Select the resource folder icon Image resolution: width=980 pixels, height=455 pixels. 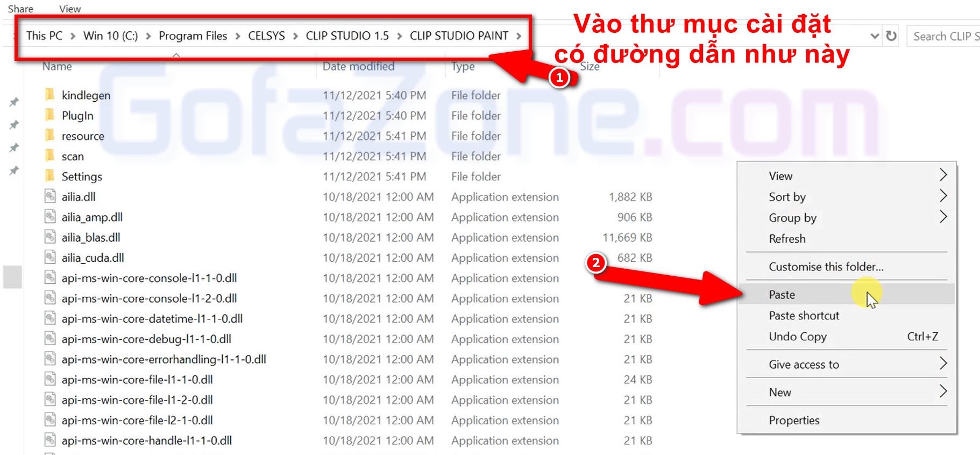[49, 136]
